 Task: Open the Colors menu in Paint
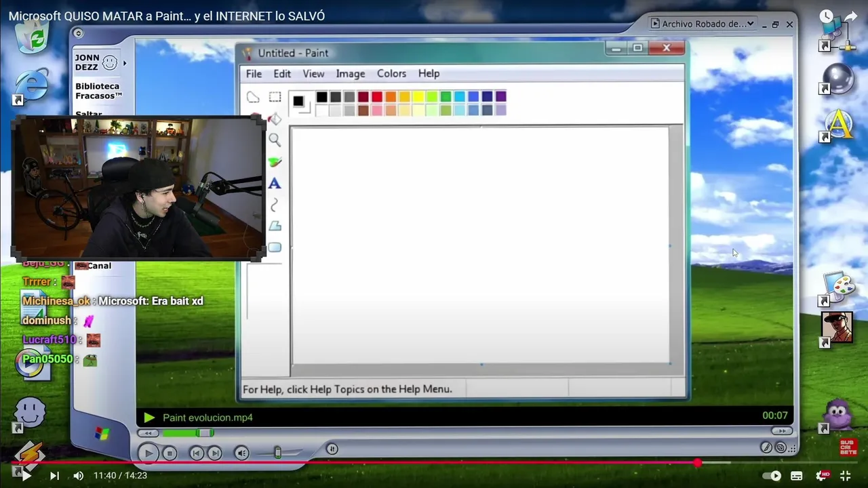point(391,73)
